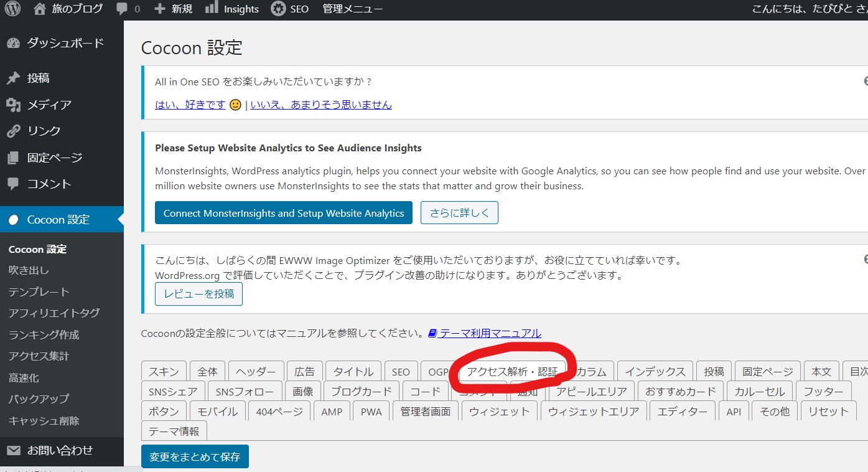Screen dimensions: 868x472
Task: Click the ダッシュボード gauge icon
Action: coord(13,43)
